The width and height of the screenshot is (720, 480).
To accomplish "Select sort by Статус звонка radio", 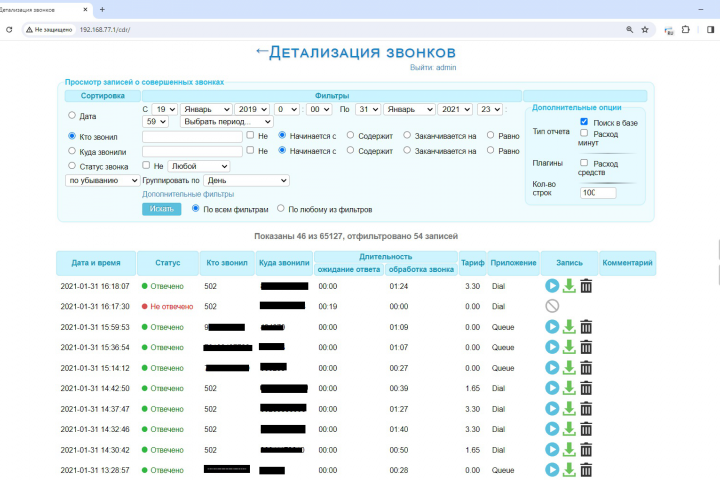I will [72, 165].
